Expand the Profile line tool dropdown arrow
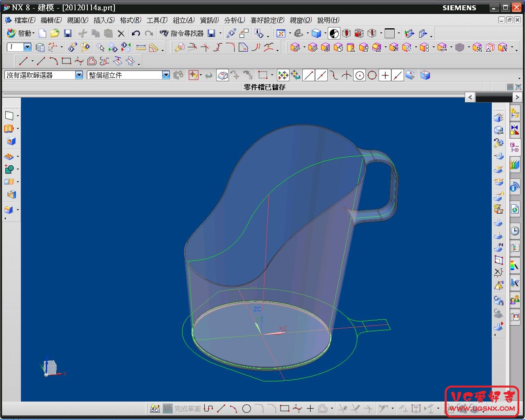This screenshot has width=525, height=420. 32,62
